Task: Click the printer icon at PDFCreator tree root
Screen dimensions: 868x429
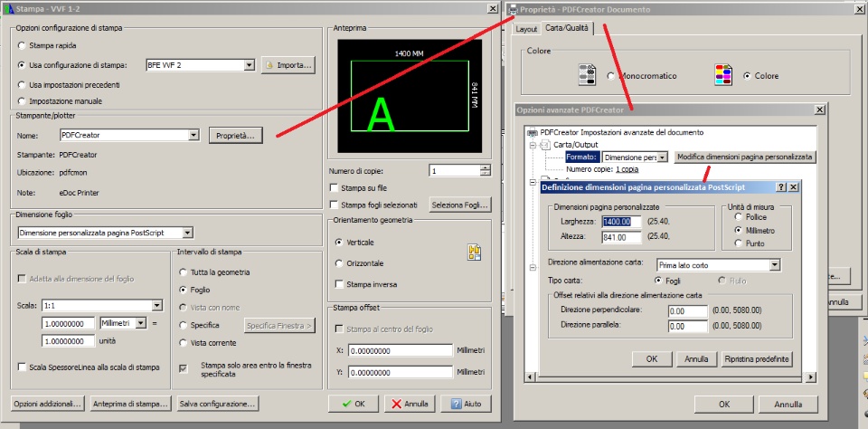Action: click(x=533, y=132)
